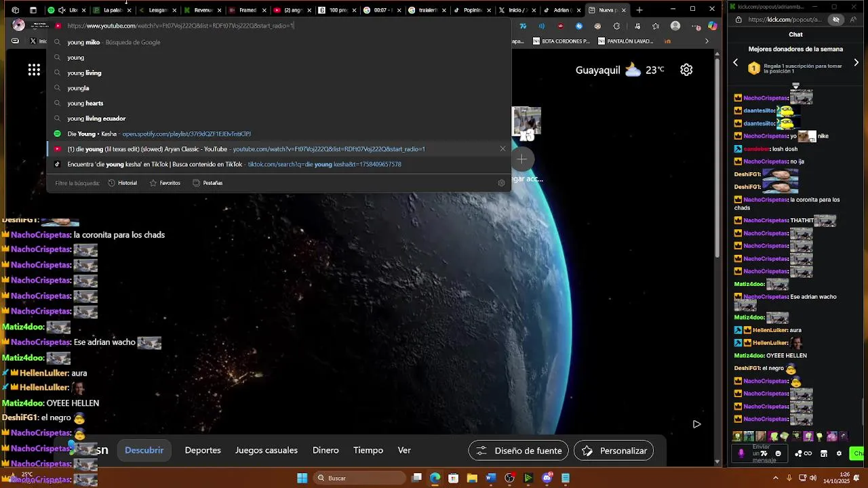Open the volume speaker tray icon
The height and width of the screenshot is (488, 868).
[x=813, y=478]
